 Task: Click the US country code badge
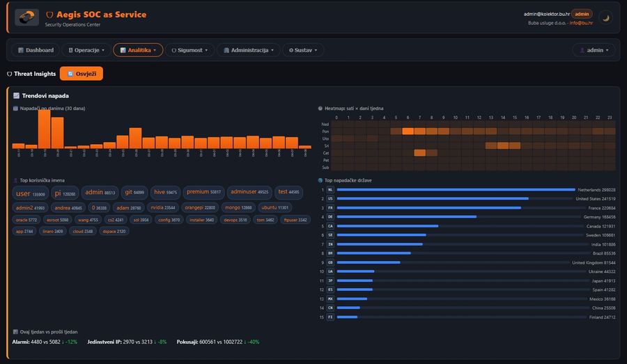coord(330,198)
